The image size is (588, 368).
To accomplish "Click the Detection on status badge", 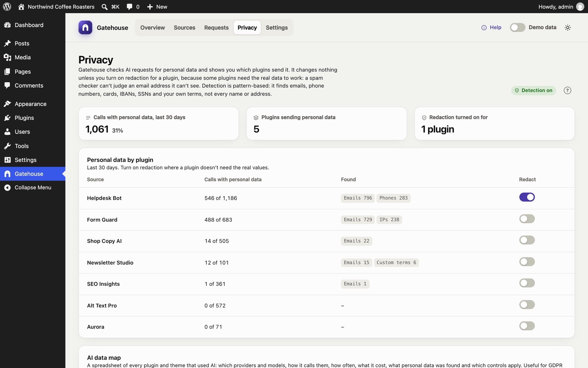I will tap(533, 90).
